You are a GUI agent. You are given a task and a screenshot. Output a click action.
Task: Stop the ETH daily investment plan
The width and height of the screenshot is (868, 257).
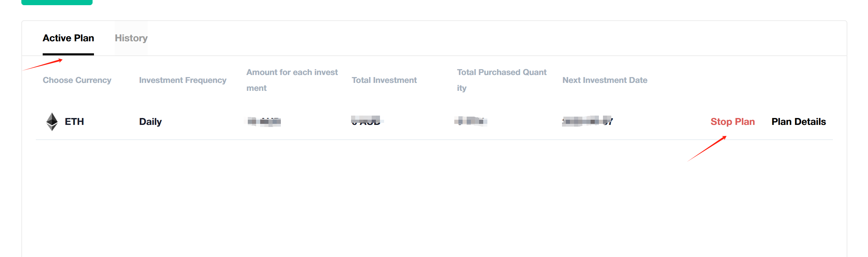(732, 121)
